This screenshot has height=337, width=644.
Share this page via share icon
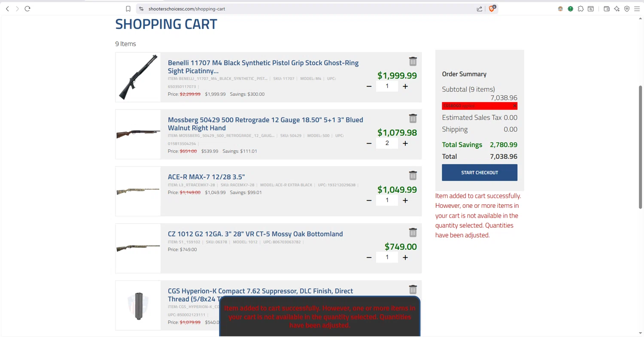pos(480,9)
